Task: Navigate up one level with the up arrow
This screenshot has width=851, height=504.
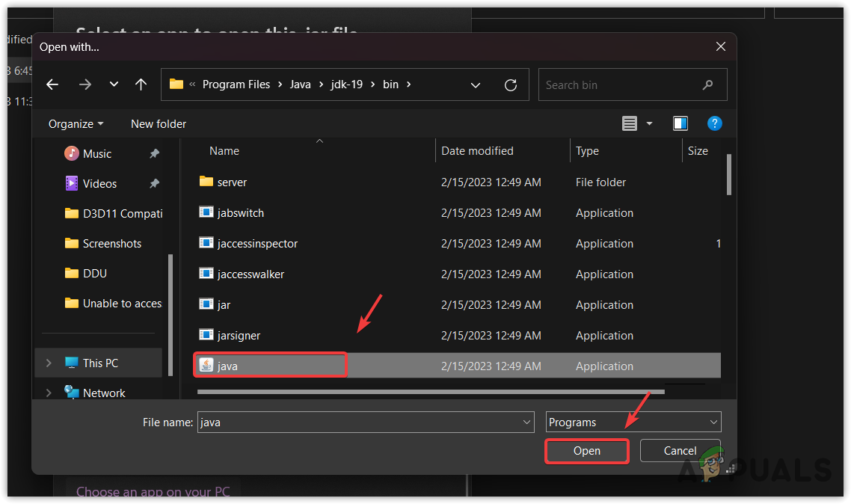Action: coord(141,84)
